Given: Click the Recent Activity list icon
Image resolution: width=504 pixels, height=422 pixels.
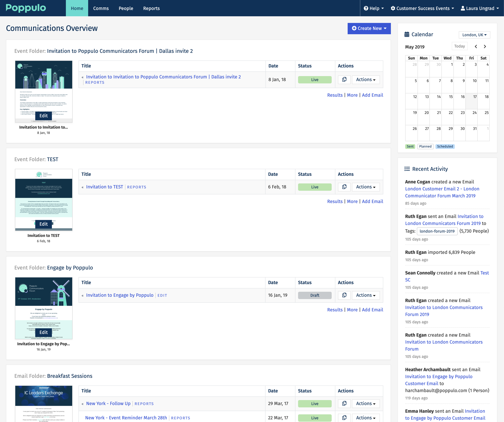Looking at the screenshot, I should (x=407, y=169).
